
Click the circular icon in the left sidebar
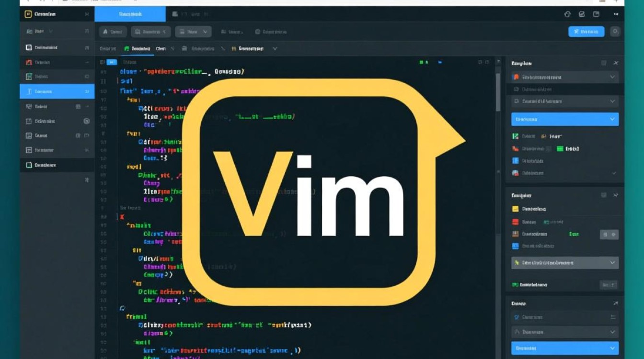87,121
